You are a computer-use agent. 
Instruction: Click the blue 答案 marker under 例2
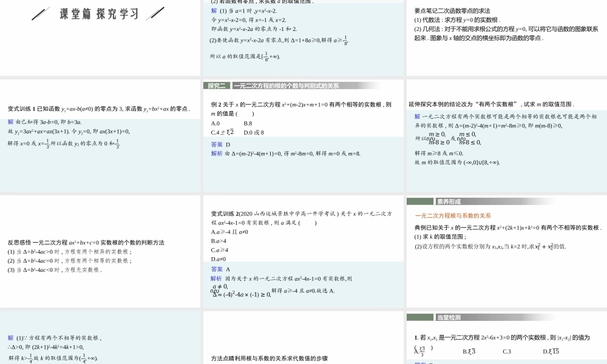217,144
